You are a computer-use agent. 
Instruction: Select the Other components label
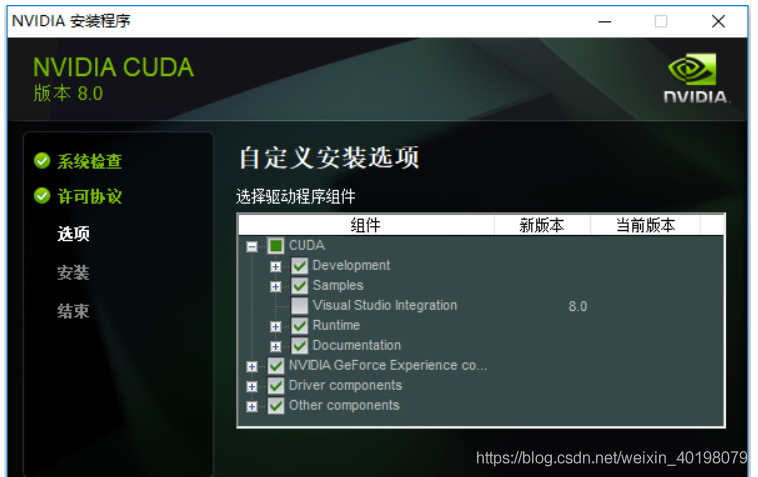click(x=344, y=405)
